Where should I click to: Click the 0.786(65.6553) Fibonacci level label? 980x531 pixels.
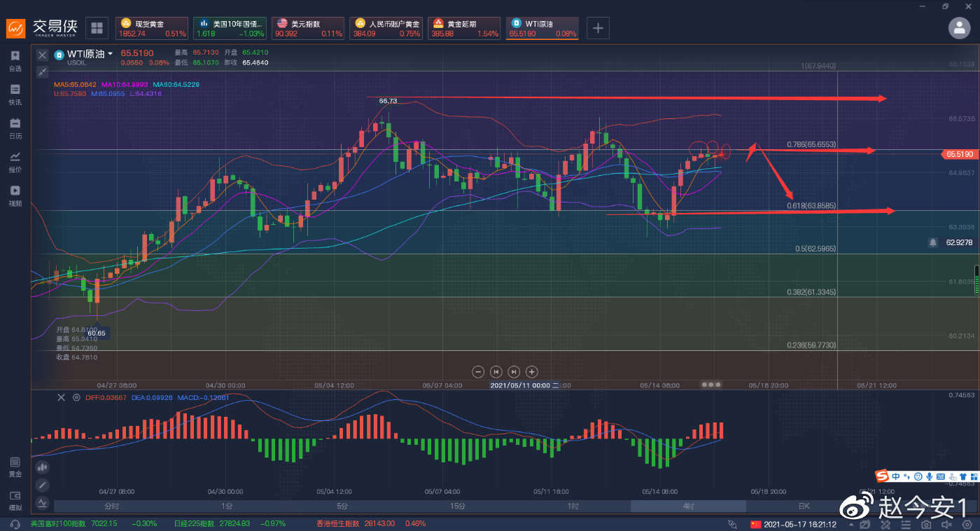click(811, 144)
